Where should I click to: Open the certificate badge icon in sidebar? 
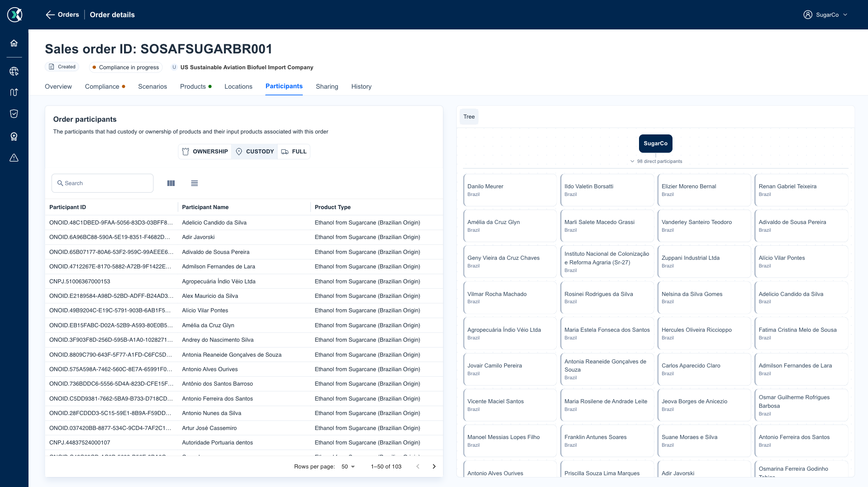(14, 136)
